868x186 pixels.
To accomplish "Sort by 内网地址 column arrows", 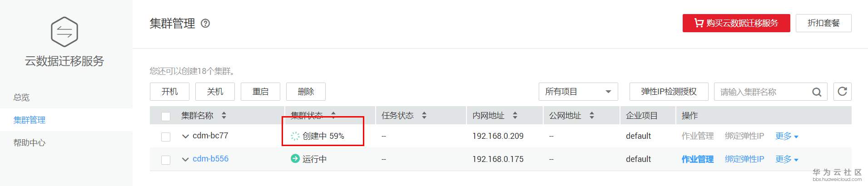I will coord(515,116).
